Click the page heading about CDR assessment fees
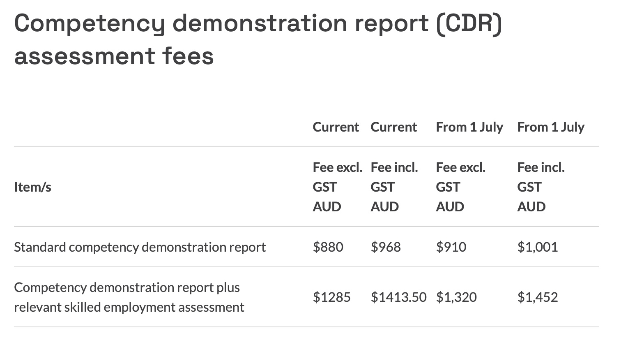Viewport: 644px width, 338px height. click(258, 39)
